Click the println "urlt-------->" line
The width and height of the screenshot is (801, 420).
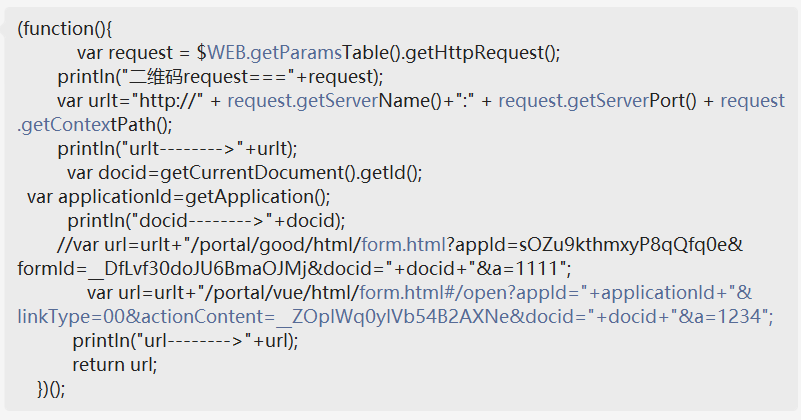tap(177, 149)
